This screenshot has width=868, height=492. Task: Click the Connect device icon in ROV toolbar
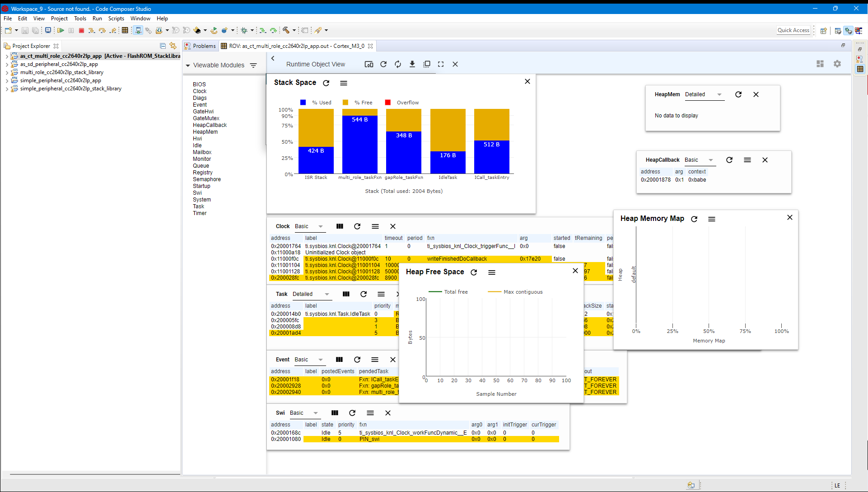[369, 64]
